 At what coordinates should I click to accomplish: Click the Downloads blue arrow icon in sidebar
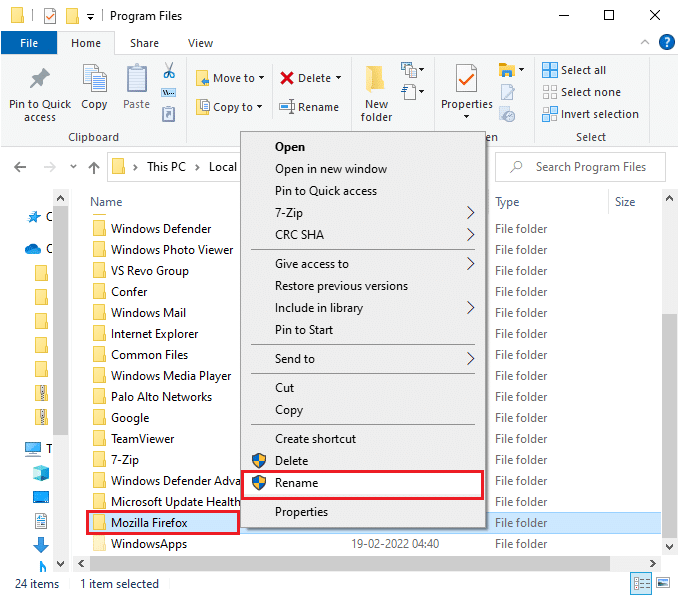coord(41,545)
